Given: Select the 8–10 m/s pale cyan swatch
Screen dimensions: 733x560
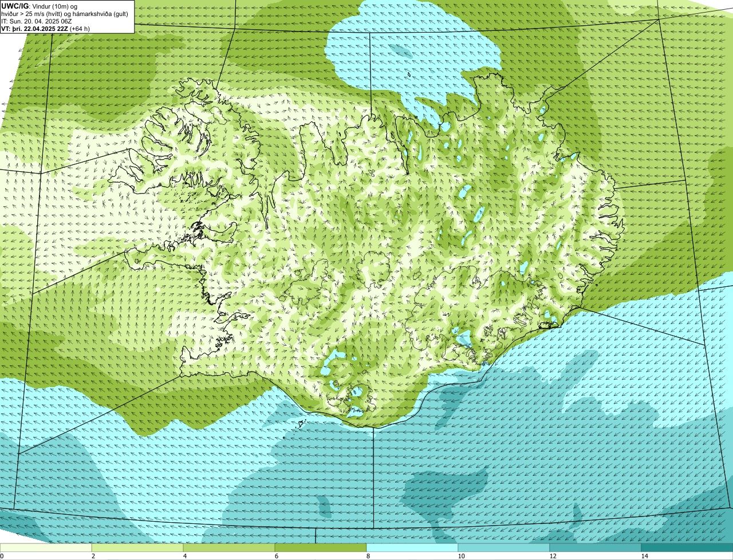Looking at the screenshot, I should coord(412,547).
